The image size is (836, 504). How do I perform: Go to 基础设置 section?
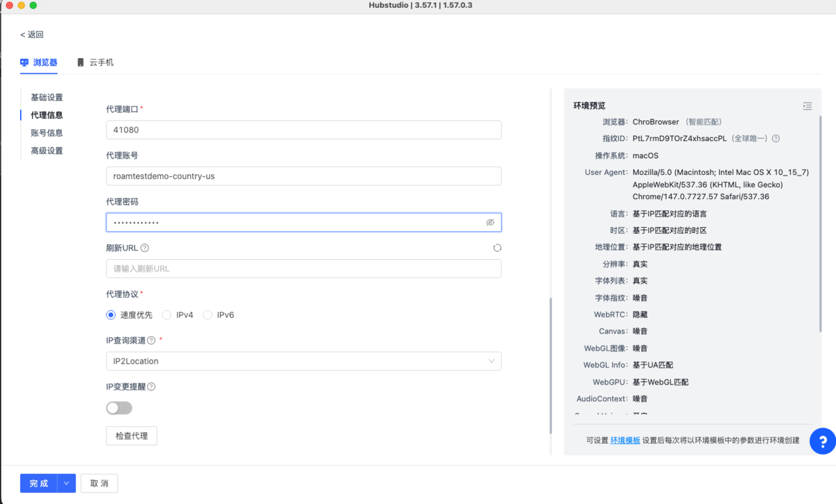click(x=47, y=97)
